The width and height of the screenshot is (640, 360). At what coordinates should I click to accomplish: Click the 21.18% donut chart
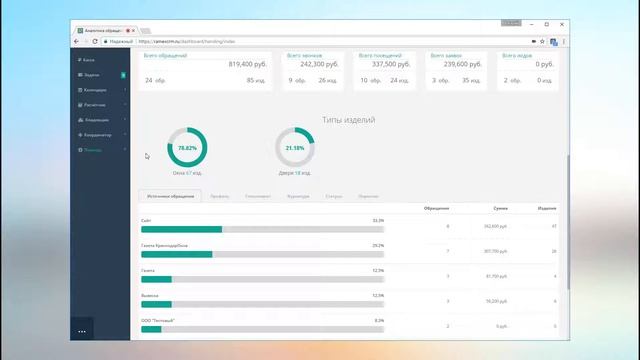click(295, 147)
